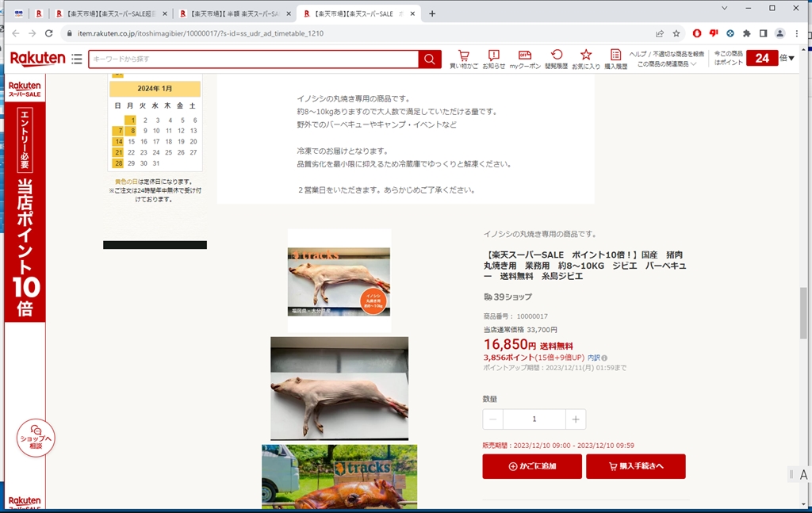
Task: Open purchase history 購入履歴 icon
Action: [x=615, y=59]
